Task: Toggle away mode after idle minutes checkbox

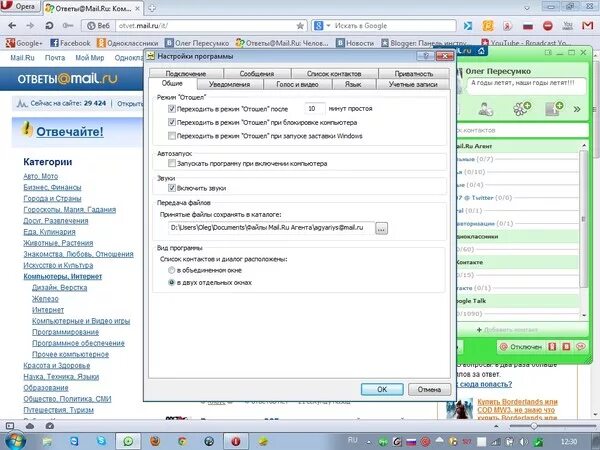Action: tap(172, 109)
